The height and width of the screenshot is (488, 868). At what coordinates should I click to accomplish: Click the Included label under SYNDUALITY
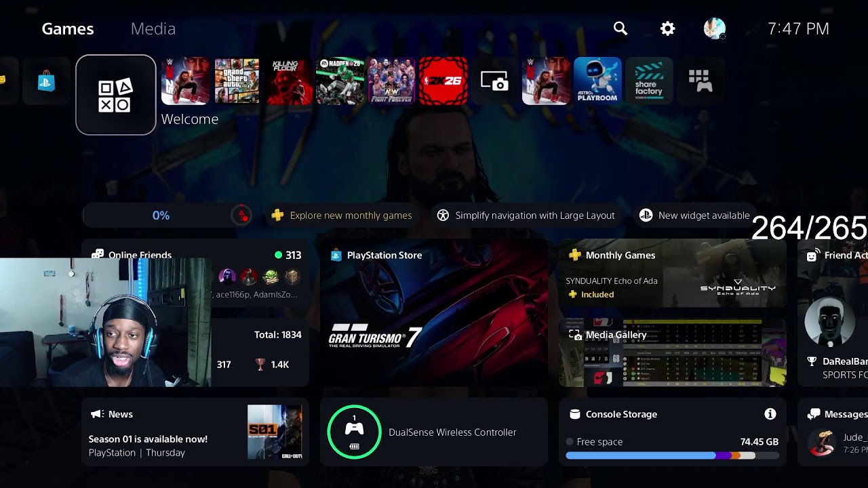coord(597,295)
